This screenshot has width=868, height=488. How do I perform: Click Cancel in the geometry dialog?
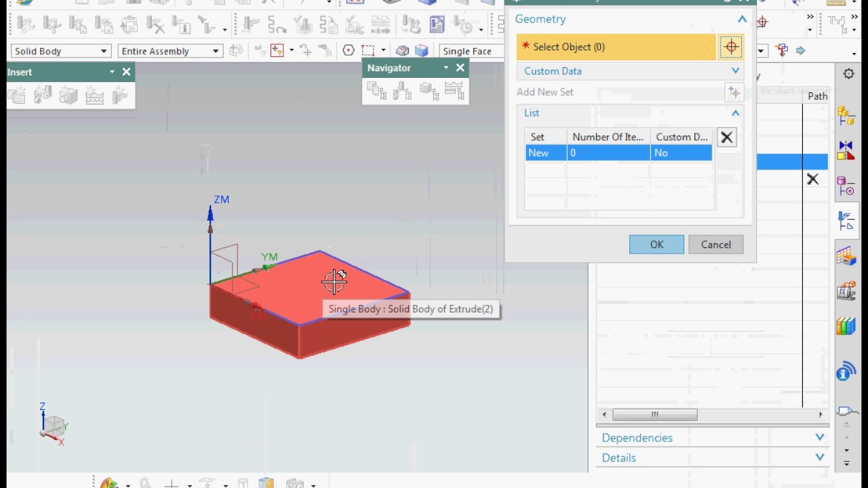coord(716,245)
